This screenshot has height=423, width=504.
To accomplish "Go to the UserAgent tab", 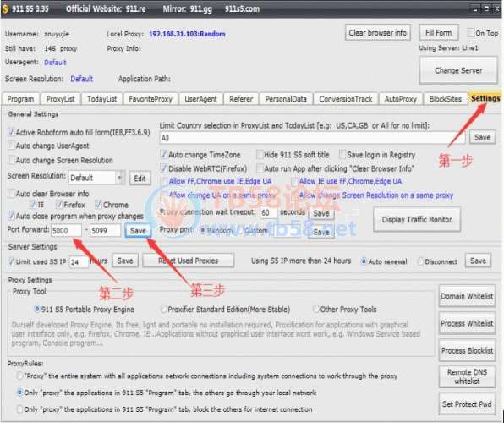I will (200, 99).
